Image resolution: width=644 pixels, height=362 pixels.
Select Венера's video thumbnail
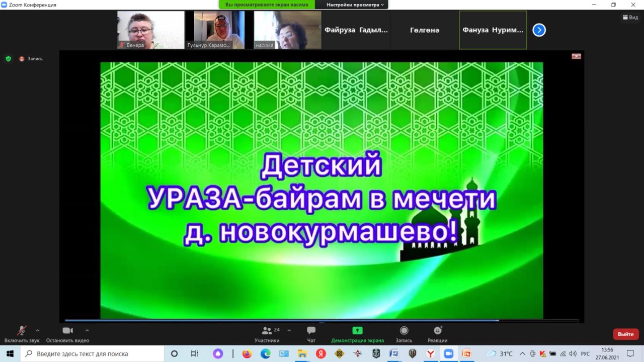pos(151,30)
